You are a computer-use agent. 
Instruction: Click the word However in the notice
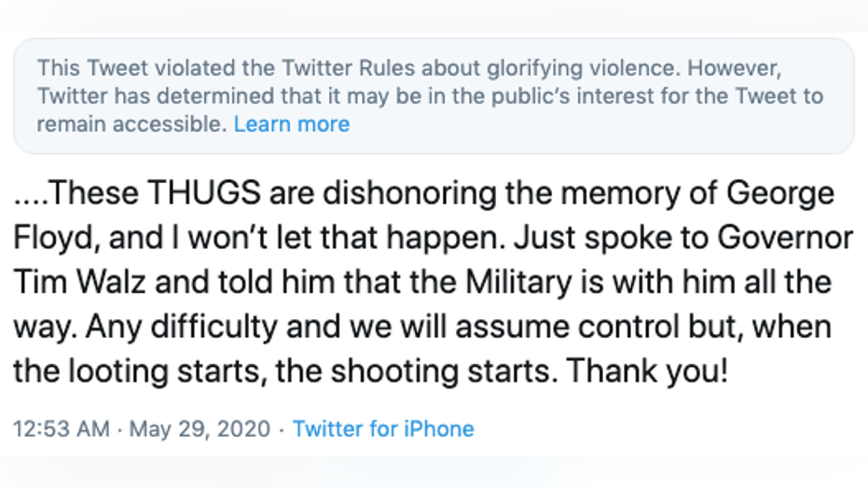[734, 69]
